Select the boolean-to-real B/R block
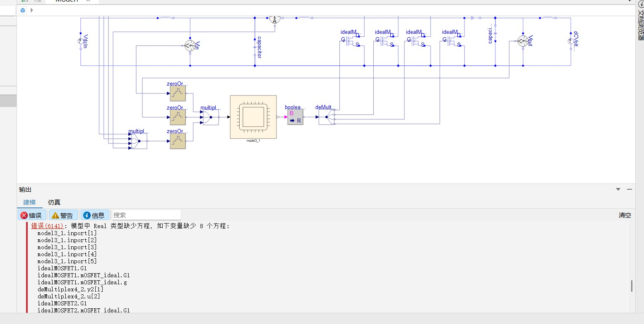The height and width of the screenshot is (324, 644). (295, 117)
